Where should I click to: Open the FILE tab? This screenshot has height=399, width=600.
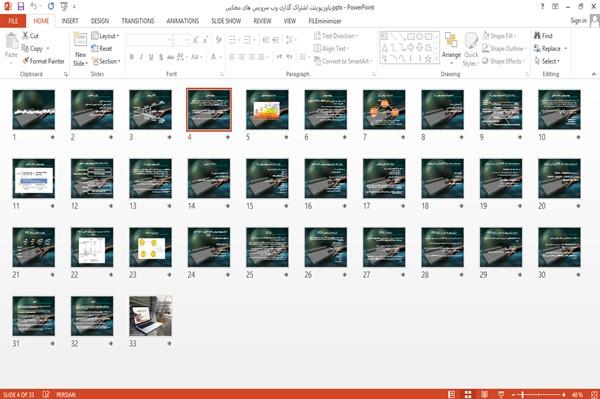pos(13,21)
